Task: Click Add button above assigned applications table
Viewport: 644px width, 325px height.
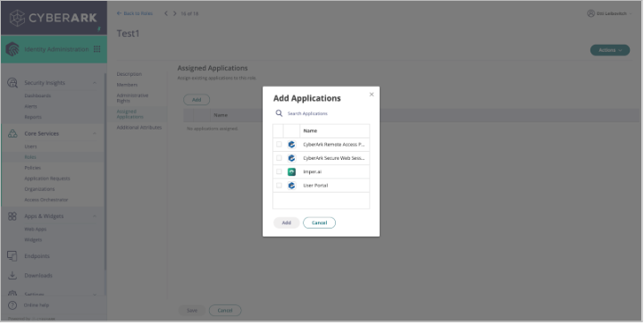Action: pos(197,100)
